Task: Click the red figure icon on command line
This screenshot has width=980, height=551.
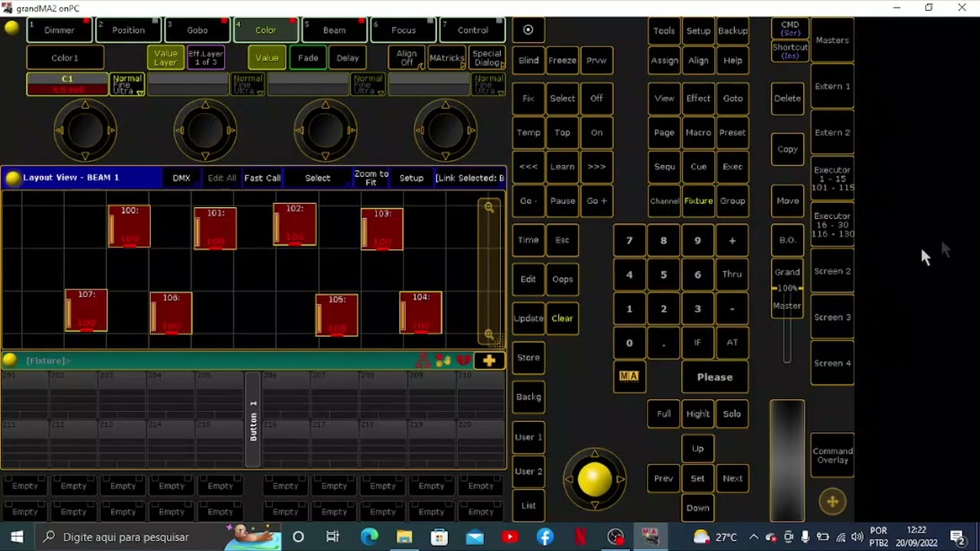Action: 423,360
